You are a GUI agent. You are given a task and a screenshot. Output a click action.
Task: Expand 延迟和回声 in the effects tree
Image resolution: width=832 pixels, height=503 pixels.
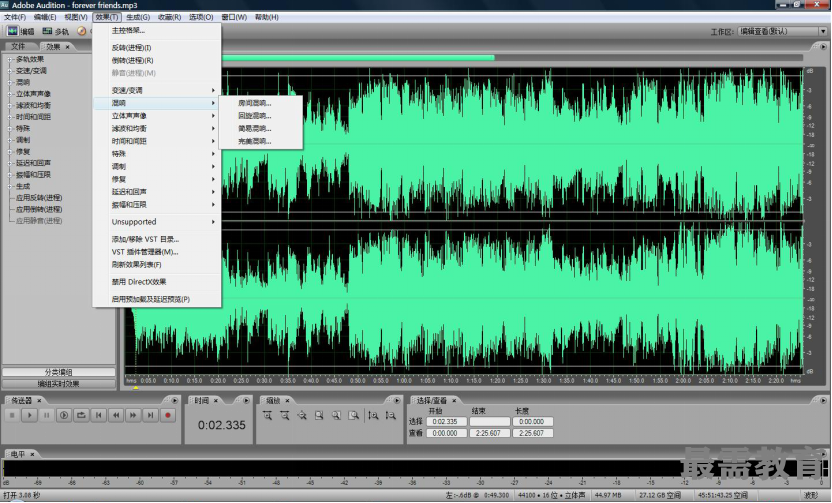pyautogui.click(x=10, y=163)
